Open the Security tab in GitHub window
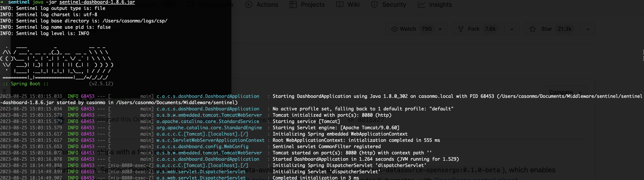 pyautogui.click(x=389, y=4)
